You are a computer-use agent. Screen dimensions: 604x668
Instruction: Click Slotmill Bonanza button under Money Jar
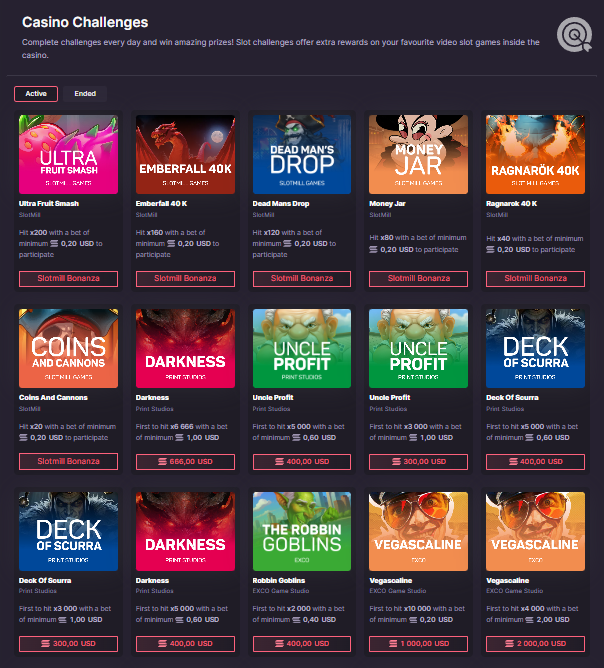click(418, 279)
